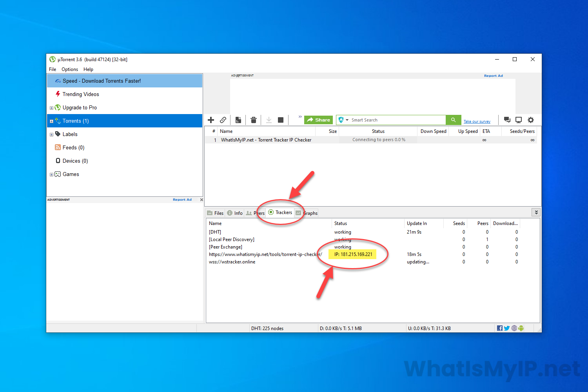Click the Add Torrent plus icon

tap(211, 120)
